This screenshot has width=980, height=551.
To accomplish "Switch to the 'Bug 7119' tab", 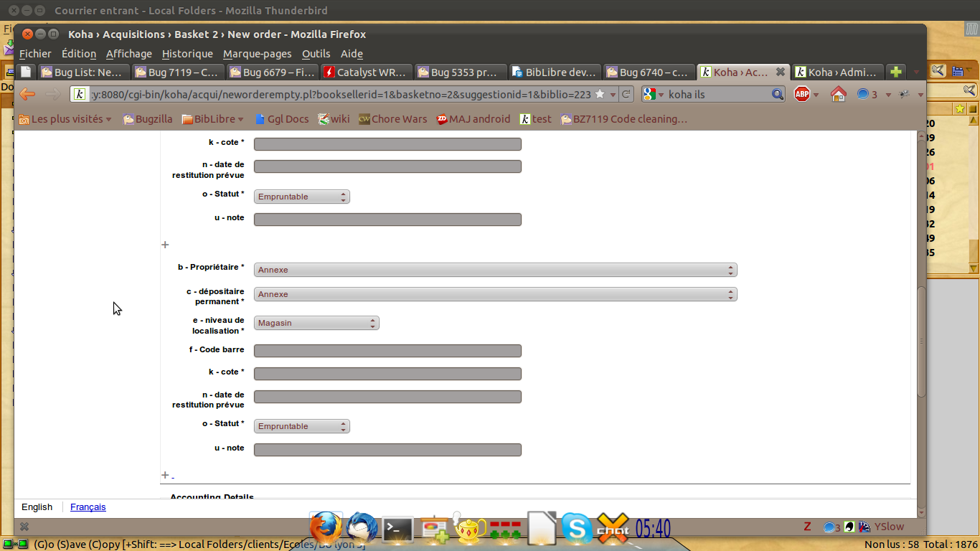I will [x=176, y=72].
